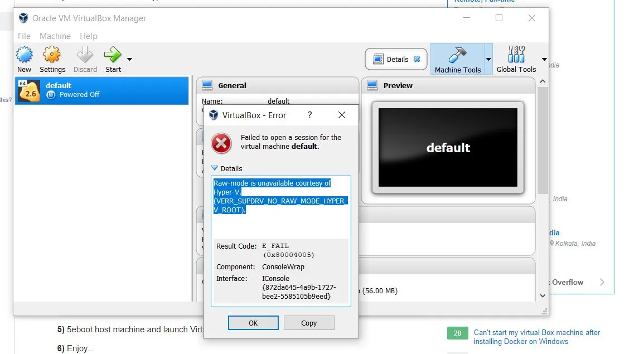Viewport: 644px width, 354px height.
Task: Click the OK button in error dialog
Action: coord(253,323)
